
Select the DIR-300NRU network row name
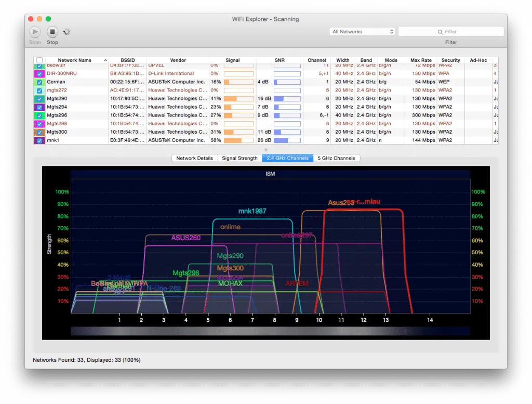[62, 73]
